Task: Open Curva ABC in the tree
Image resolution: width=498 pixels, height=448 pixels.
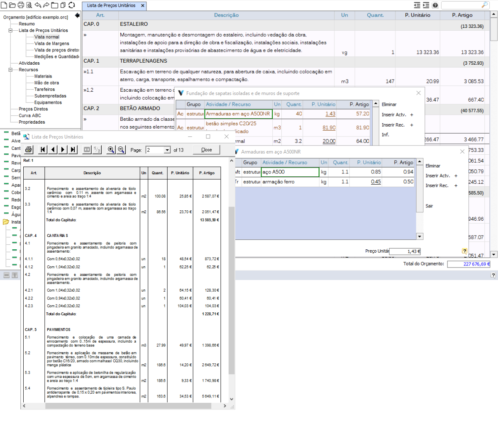Action: 30,115
